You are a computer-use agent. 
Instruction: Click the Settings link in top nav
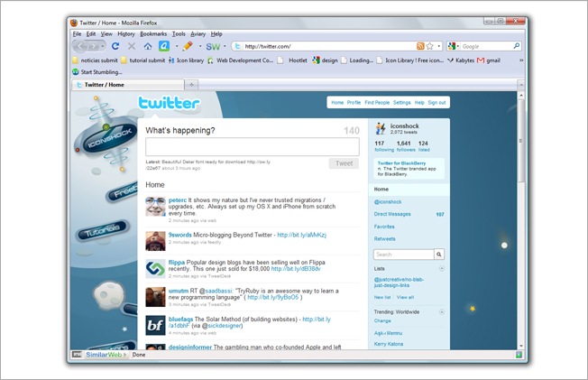click(401, 103)
